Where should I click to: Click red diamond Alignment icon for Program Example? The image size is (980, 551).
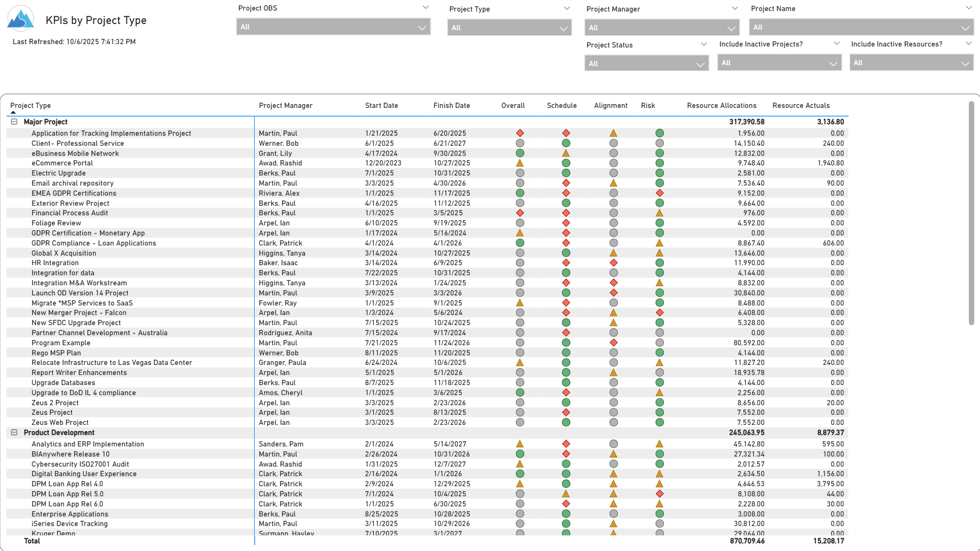(614, 343)
